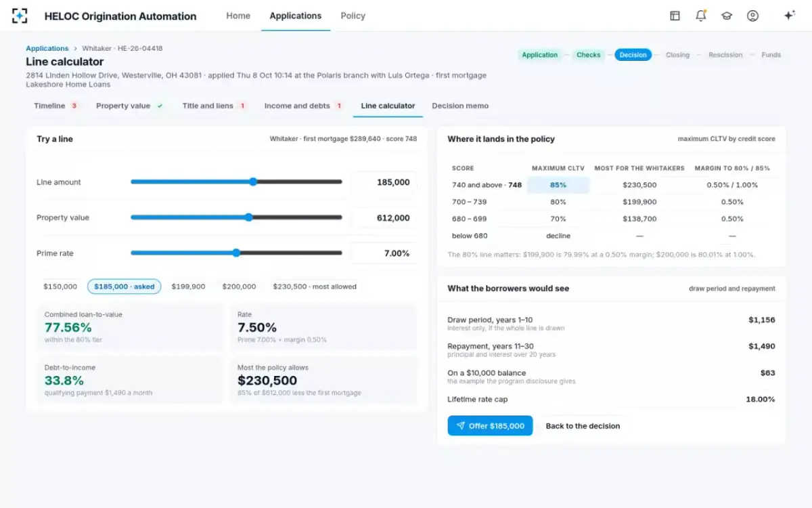
Task: Click the 680 – 699 score row label
Action: [x=469, y=219]
